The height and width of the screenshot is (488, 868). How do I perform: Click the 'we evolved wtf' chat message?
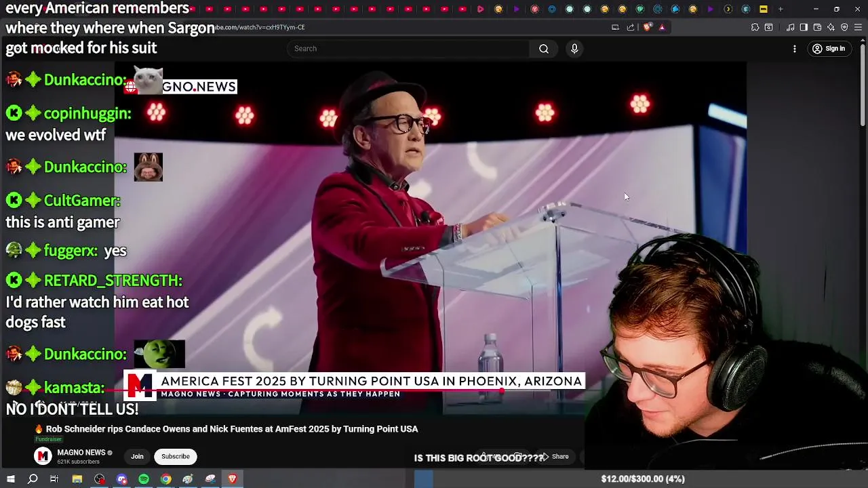click(x=56, y=135)
